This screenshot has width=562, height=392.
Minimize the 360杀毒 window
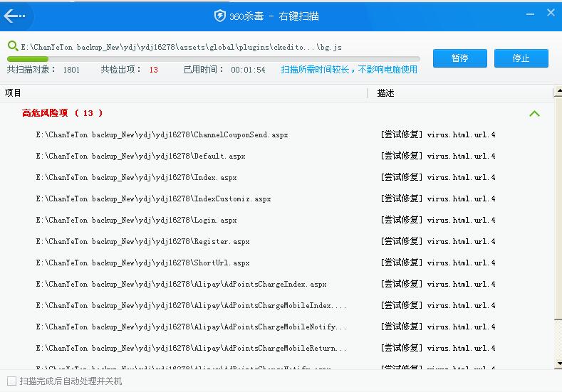point(530,14)
